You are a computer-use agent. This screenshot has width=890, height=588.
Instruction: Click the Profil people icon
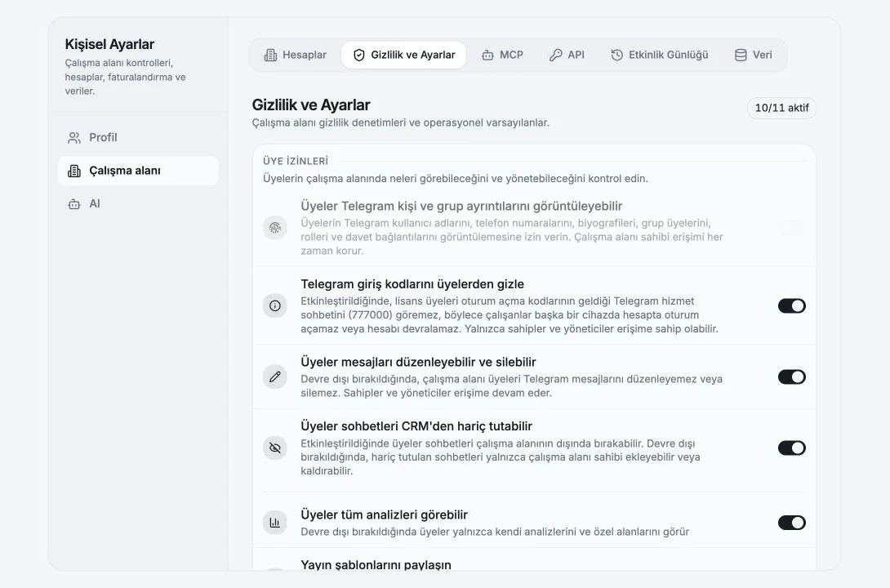pos(74,137)
